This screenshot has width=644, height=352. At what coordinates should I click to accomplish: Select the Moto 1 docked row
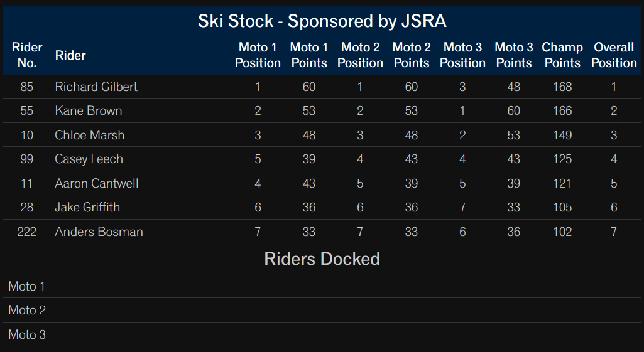pos(322,286)
